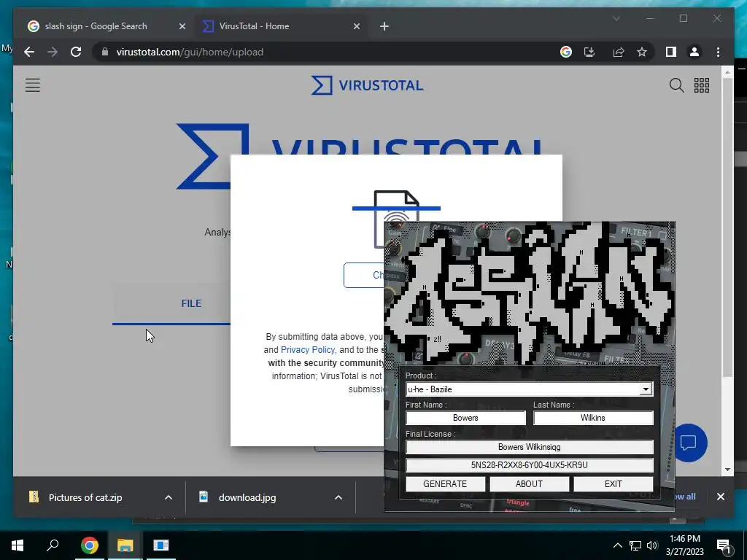Viewport: 747px width, 560px height.
Task: Share this page icon
Action: (619, 52)
